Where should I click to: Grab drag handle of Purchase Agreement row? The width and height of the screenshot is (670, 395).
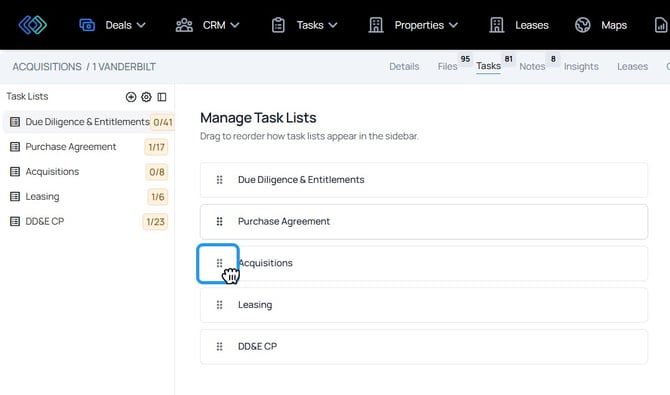click(x=220, y=221)
